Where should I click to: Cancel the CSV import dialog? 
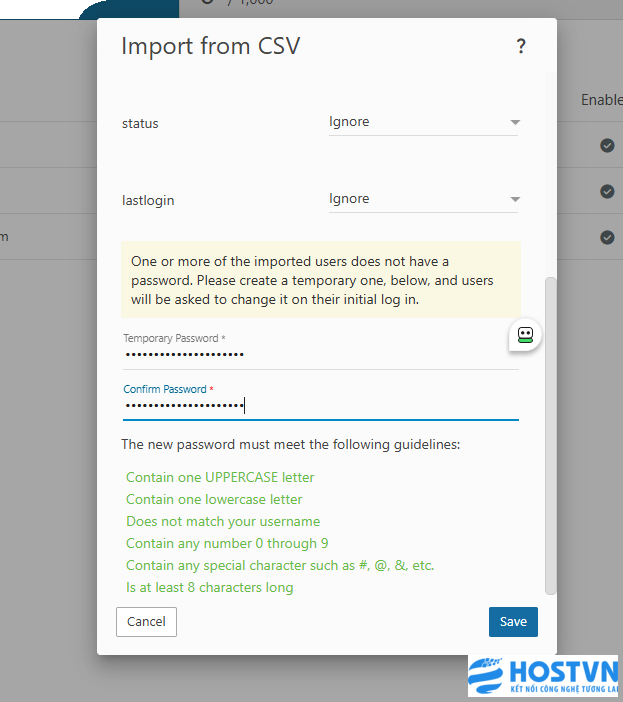point(146,622)
